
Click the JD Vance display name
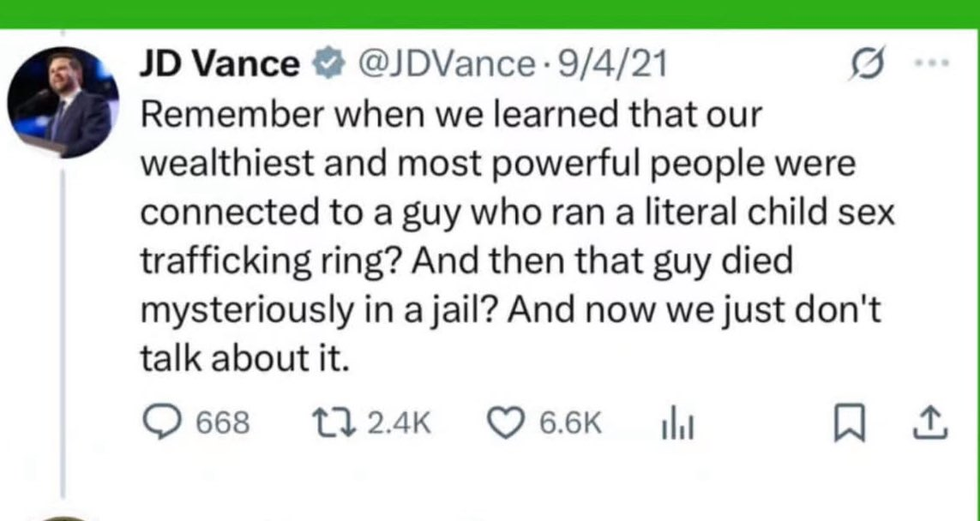[x=219, y=64]
